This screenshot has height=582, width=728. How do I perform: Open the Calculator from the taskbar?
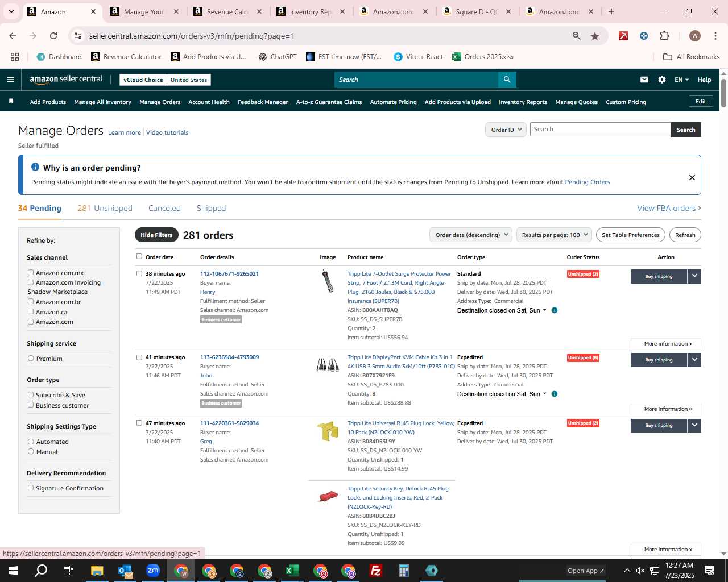coord(404,571)
